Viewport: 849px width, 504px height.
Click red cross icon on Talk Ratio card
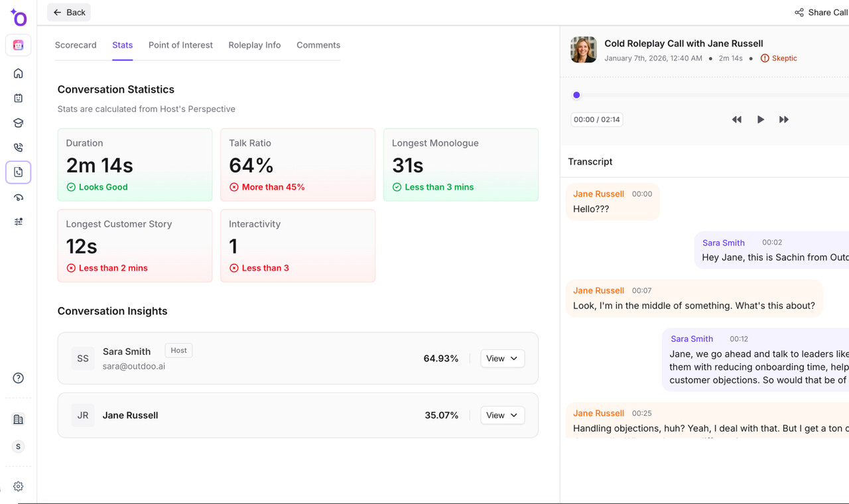pos(233,188)
